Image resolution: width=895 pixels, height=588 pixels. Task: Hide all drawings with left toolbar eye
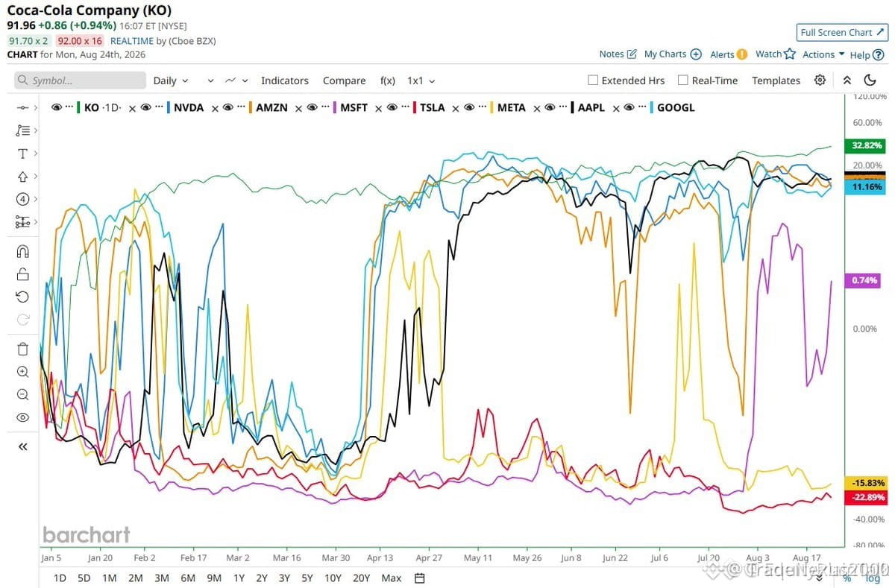(22, 417)
